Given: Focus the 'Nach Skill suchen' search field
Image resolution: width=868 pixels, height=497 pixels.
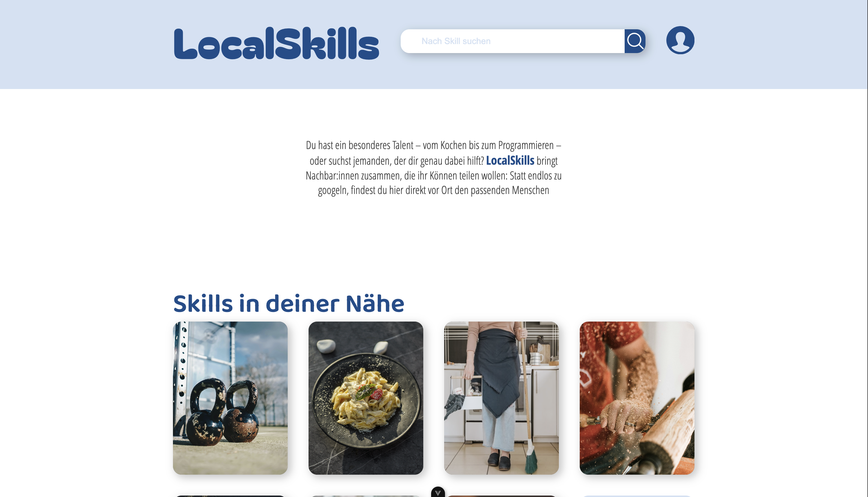Looking at the screenshot, I should (x=513, y=41).
